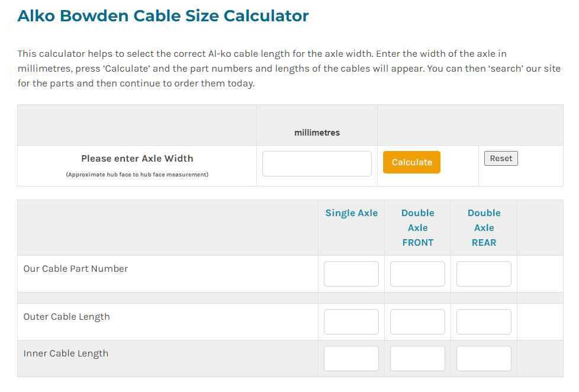
Task: Click the Outer Cable Length row label
Action: [x=66, y=316]
